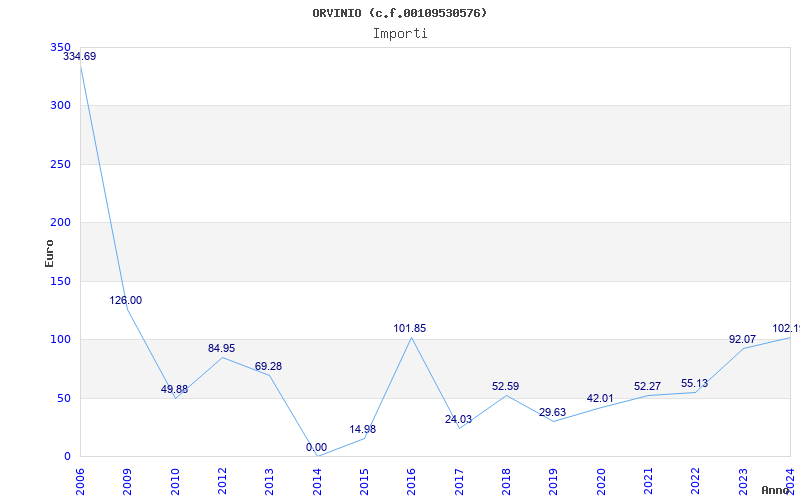Select data value 49.88
The image size is (800, 500).
[174, 389]
